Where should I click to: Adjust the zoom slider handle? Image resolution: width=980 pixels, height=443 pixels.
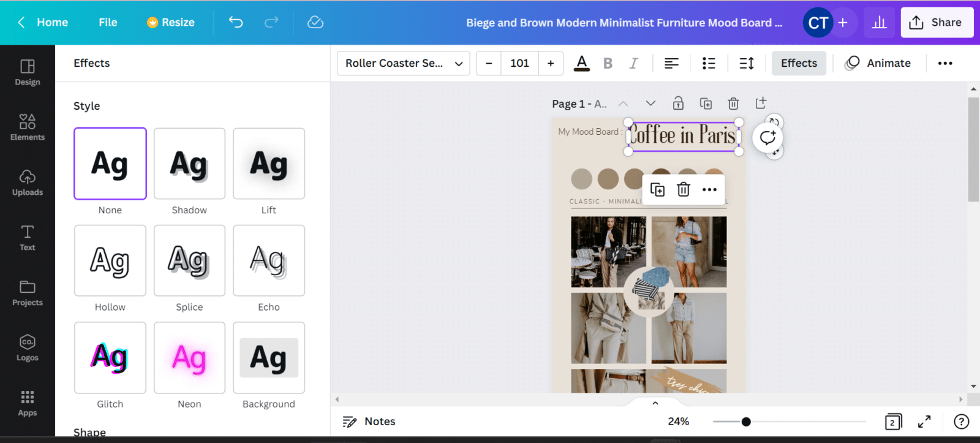[x=746, y=422]
